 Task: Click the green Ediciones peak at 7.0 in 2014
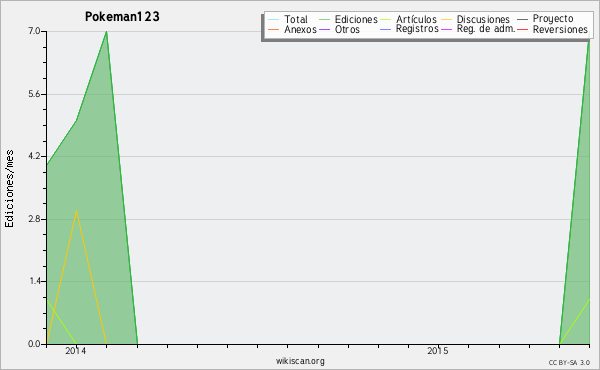[106, 32]
